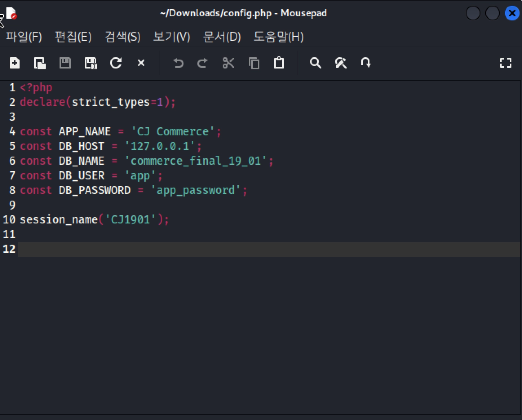
Task: Click the DB_HOST constant name
Action: pos(82,146)
